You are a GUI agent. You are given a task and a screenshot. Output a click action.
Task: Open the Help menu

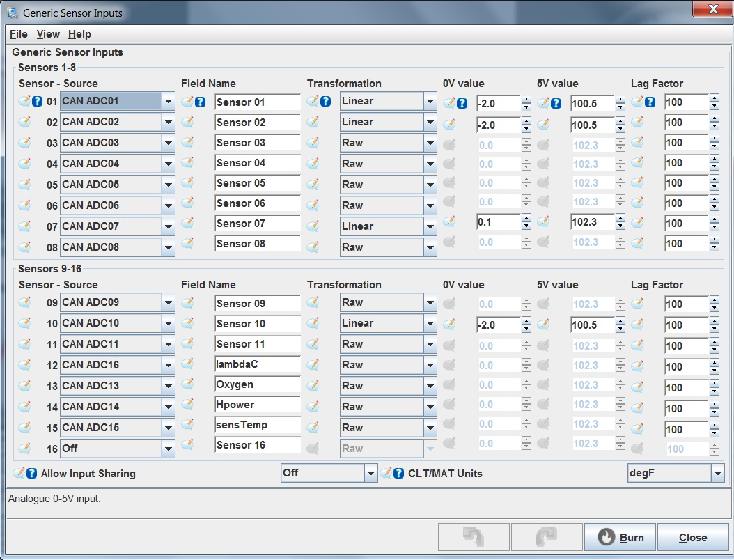[x=79, y=33]
